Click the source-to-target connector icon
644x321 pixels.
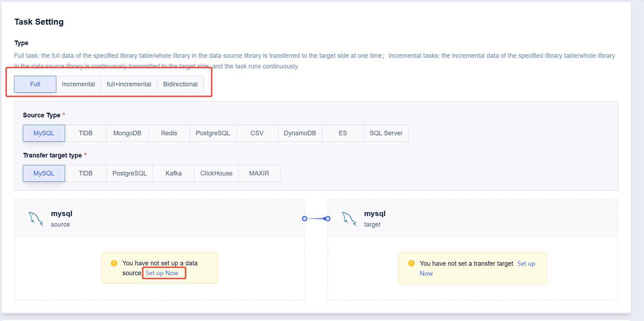316,219
